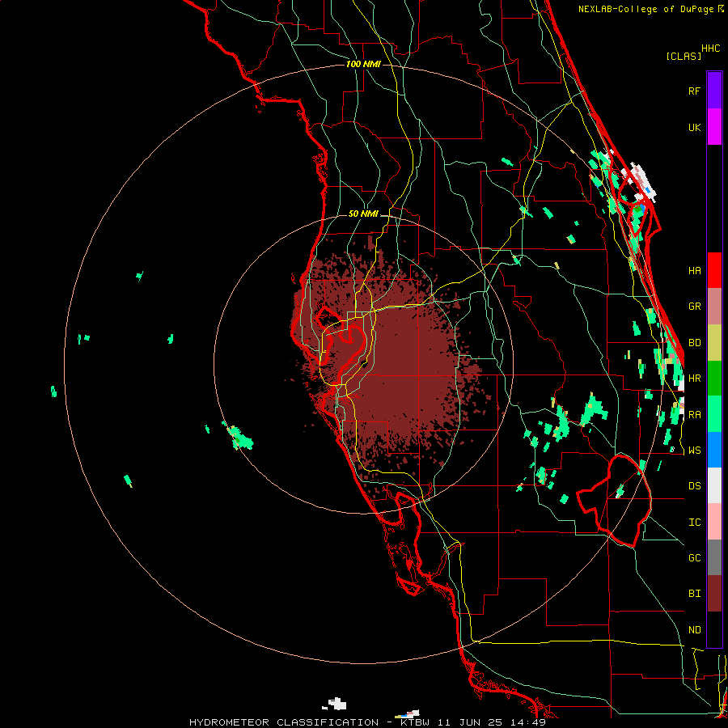
Task: Click the red HA legend swatch
Action: click(x=714, y=270)
